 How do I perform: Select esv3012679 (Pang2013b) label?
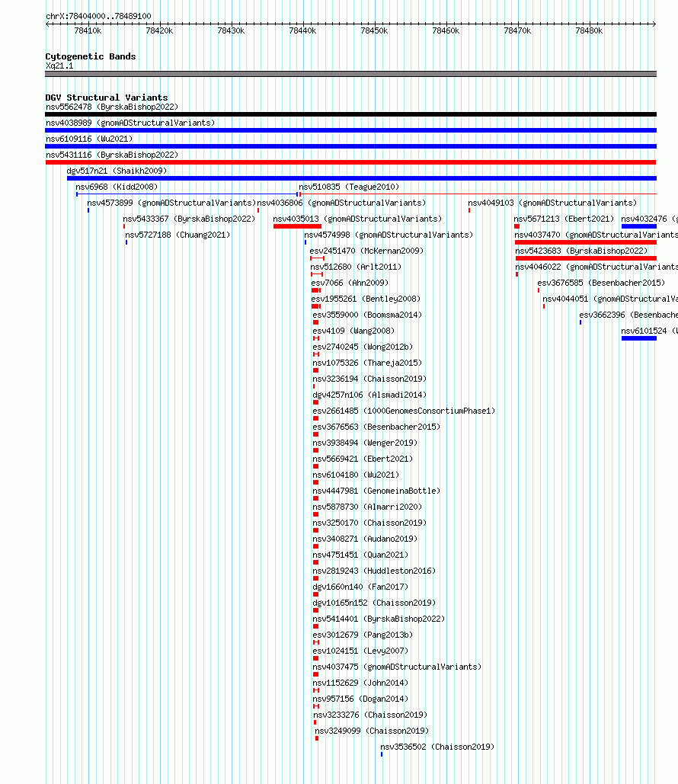point(363,635)
